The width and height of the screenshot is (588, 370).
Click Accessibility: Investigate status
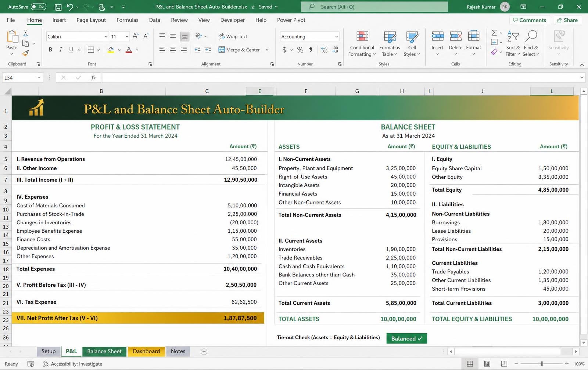tap(73, 364)
